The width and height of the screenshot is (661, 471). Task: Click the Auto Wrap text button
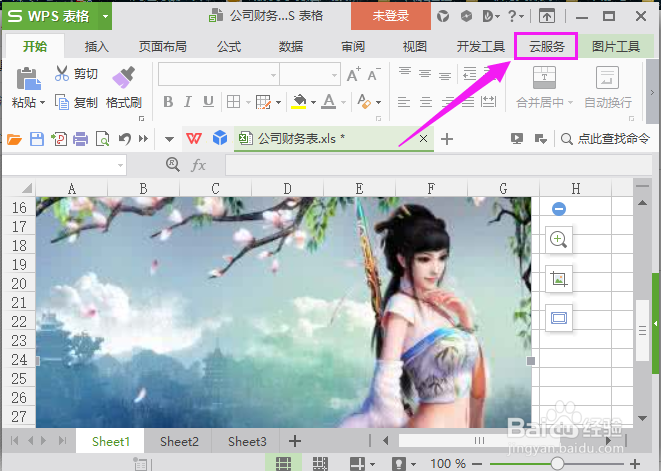coord(607,88)
